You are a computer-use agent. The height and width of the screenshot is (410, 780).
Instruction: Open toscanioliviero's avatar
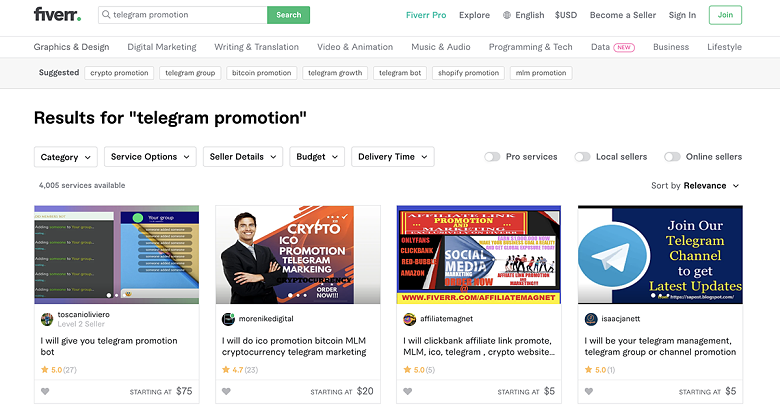pyautogui.click(x=47, y=319)
